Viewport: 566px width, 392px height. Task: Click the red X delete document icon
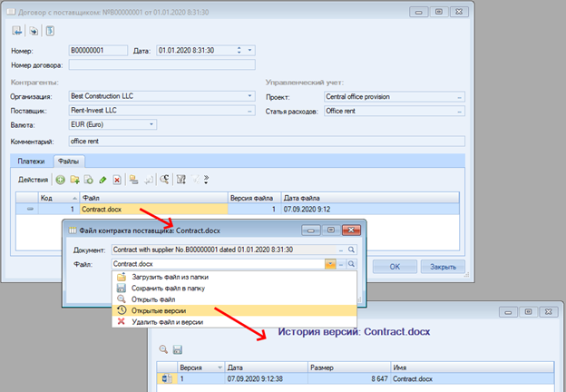117,180
